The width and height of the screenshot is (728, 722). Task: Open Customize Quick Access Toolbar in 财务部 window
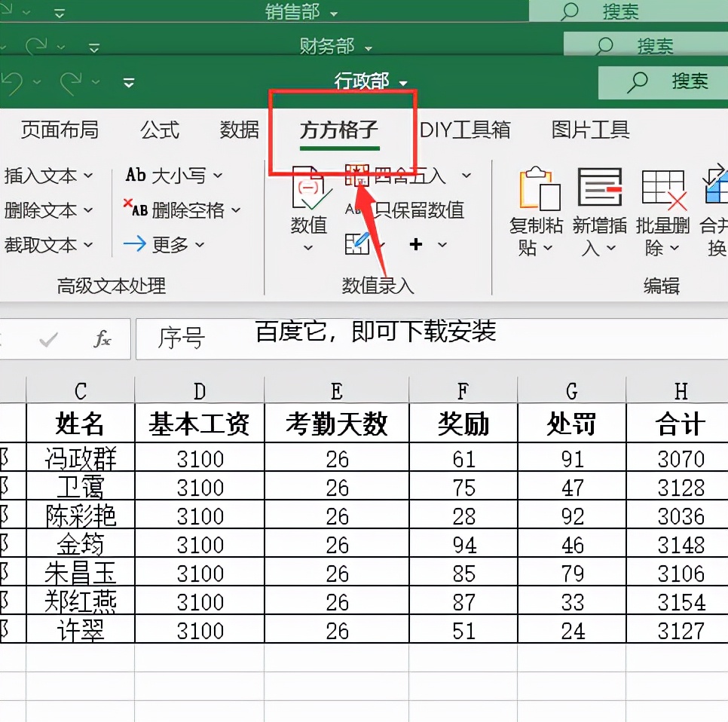94,47
